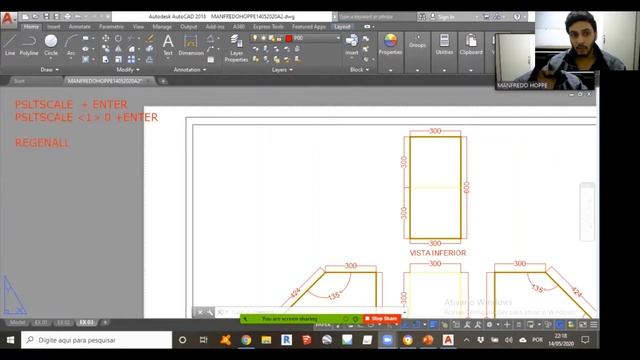Image resolution: width=640 pixels, height=360 pixels.
Task: Click the Table icon in Annotation panel
Action: (x=211, y=60)
